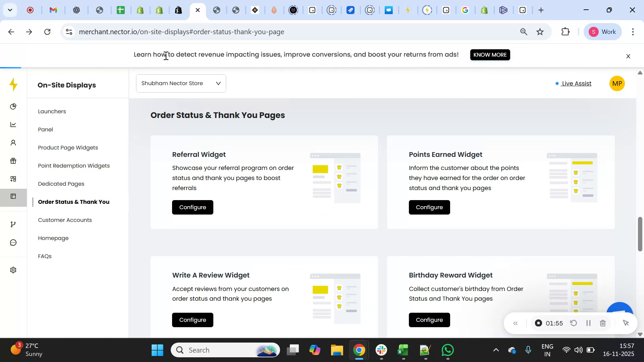Image resolution: width=644 pixels, height=362 pixels.
Task: Configure the Referral Widget
Action: click(x=193, y=207)
